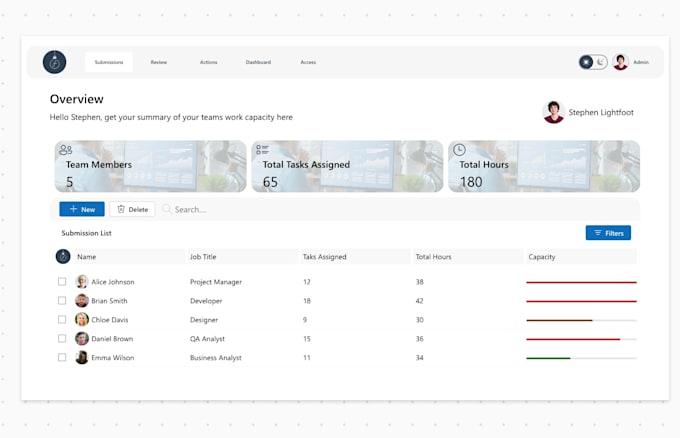Open Alice Johnson's name entry
The width and height of the screenshot is (680, 438).
(113, 282)
